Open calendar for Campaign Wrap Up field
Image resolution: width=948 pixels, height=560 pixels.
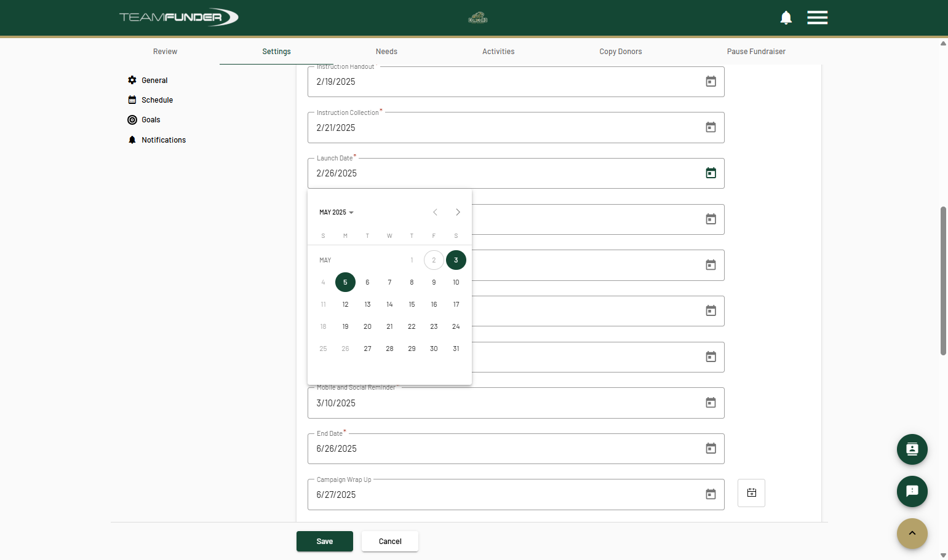(x=711, y=494)
